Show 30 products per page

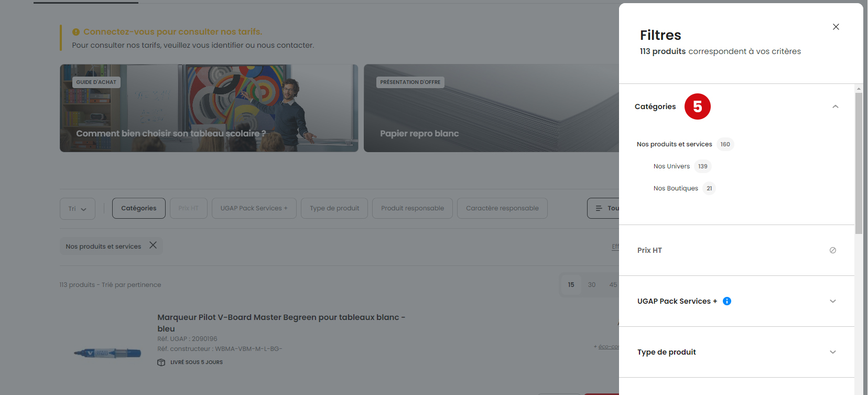click(592, 285)
